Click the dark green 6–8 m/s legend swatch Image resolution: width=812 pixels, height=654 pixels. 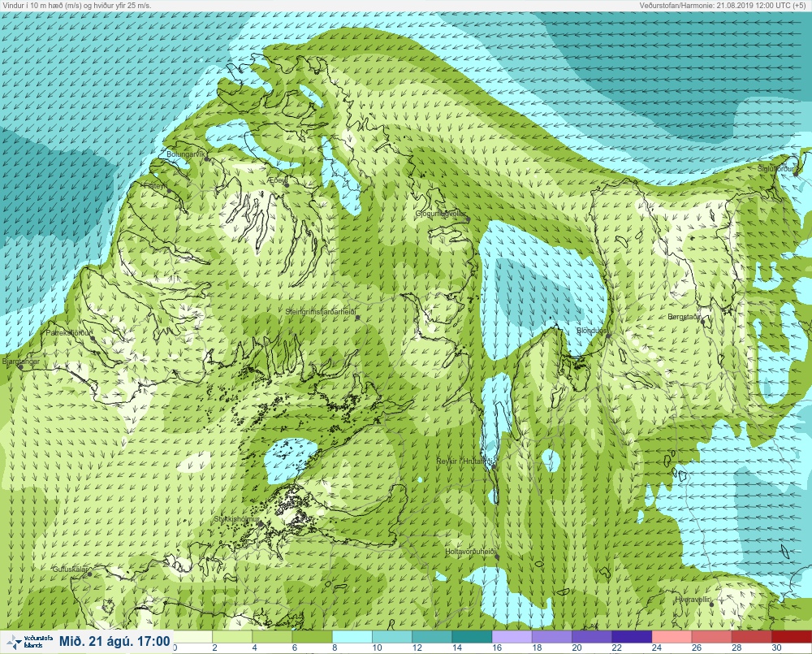pos(312,636)
